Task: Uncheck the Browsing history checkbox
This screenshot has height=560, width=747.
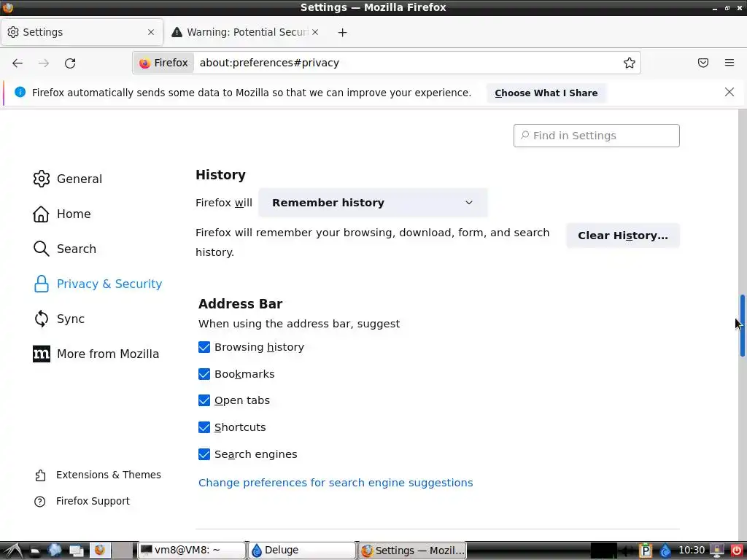Action: [x=204, y=347]
